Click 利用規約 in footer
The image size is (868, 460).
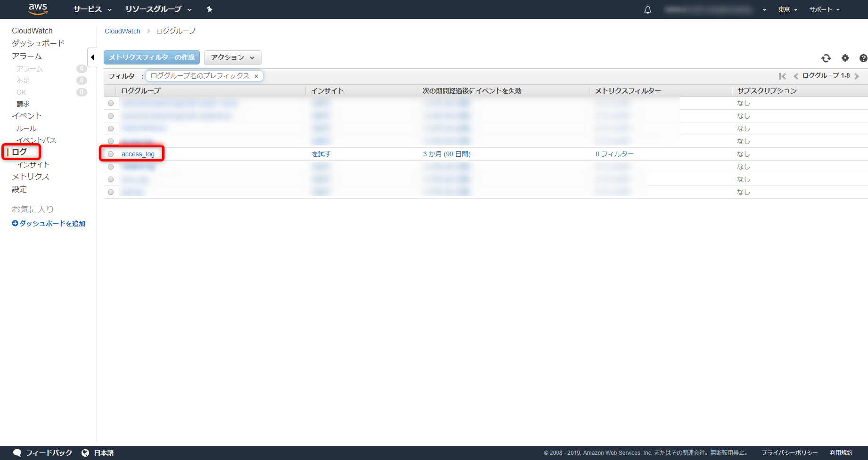click(841, 453)
